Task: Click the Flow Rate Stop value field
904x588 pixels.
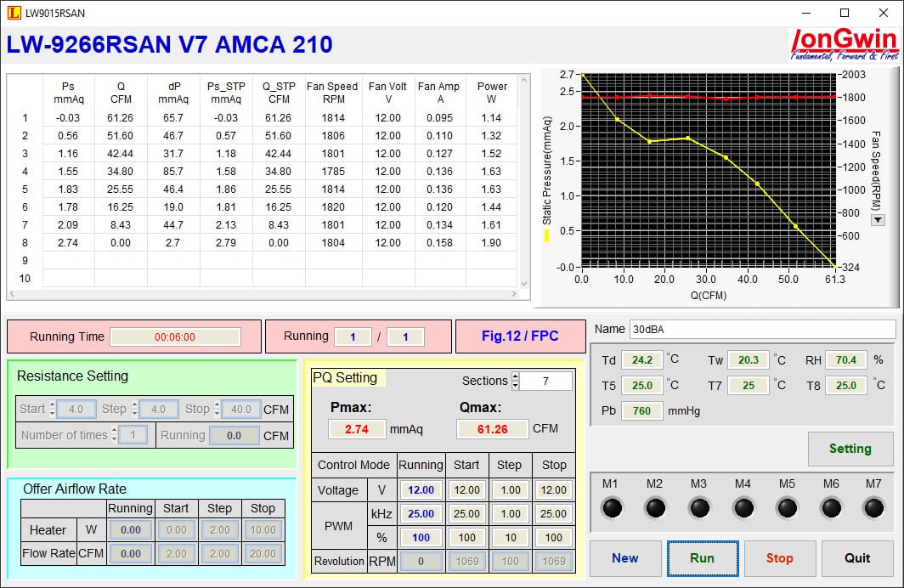Action: 263,553
